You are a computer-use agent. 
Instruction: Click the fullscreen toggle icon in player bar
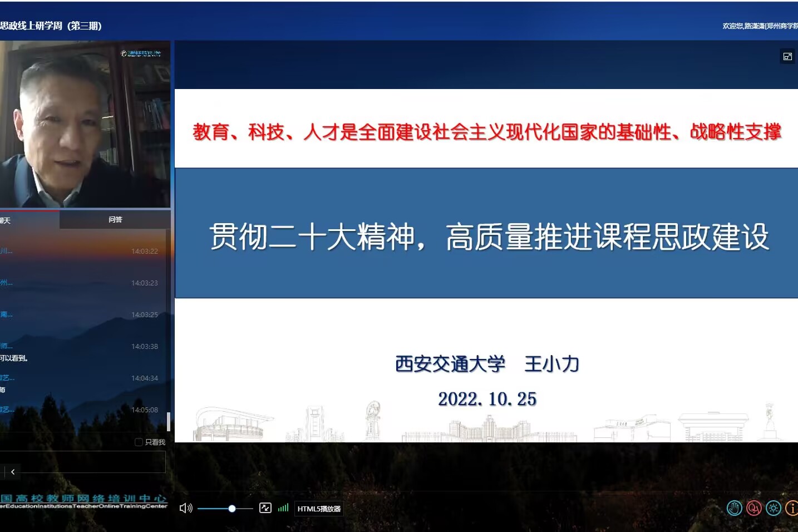pos(265,508)
